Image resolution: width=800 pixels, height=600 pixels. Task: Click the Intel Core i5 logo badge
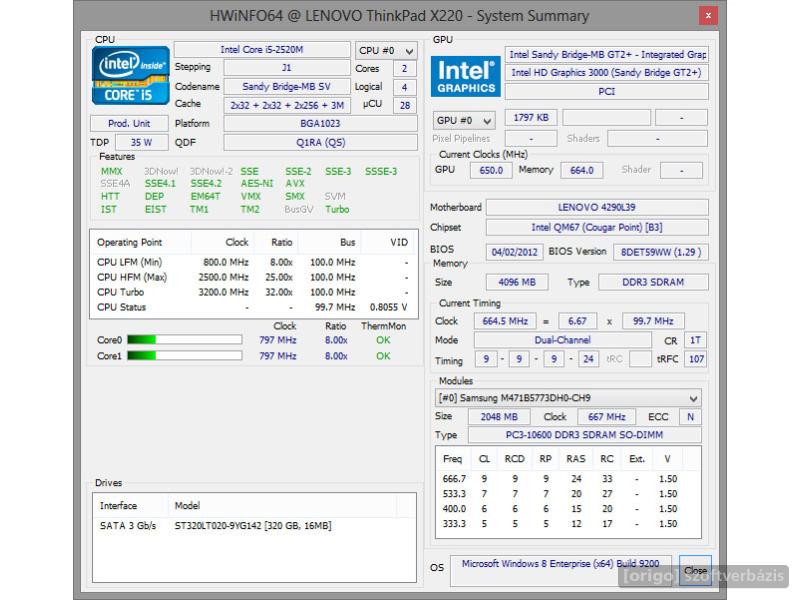(x=131, y=76)
